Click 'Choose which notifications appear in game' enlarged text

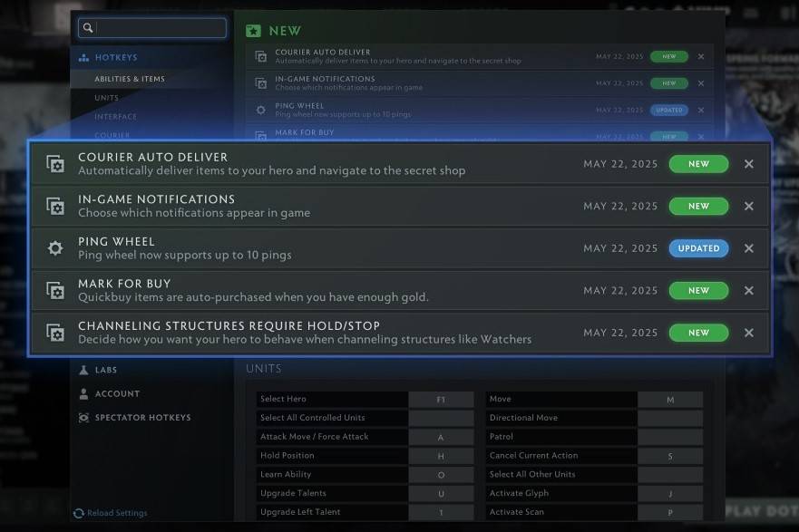[x=194, y=213]
